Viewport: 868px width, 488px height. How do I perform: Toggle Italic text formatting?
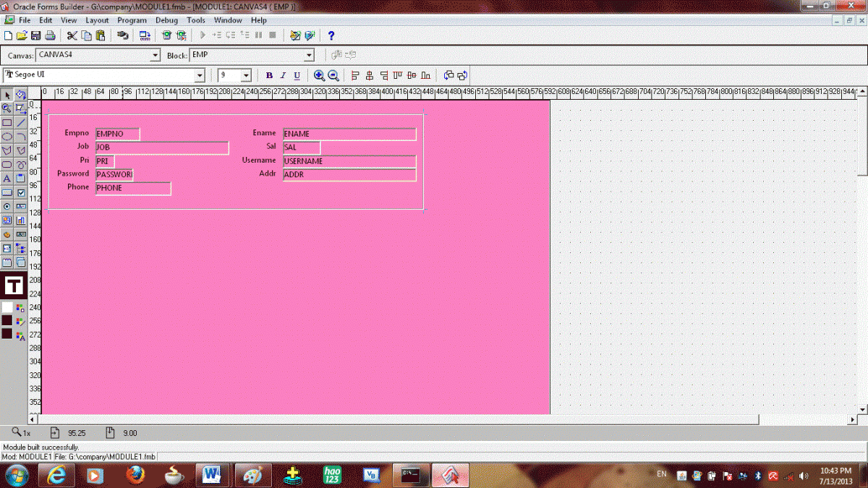[283, 75]
